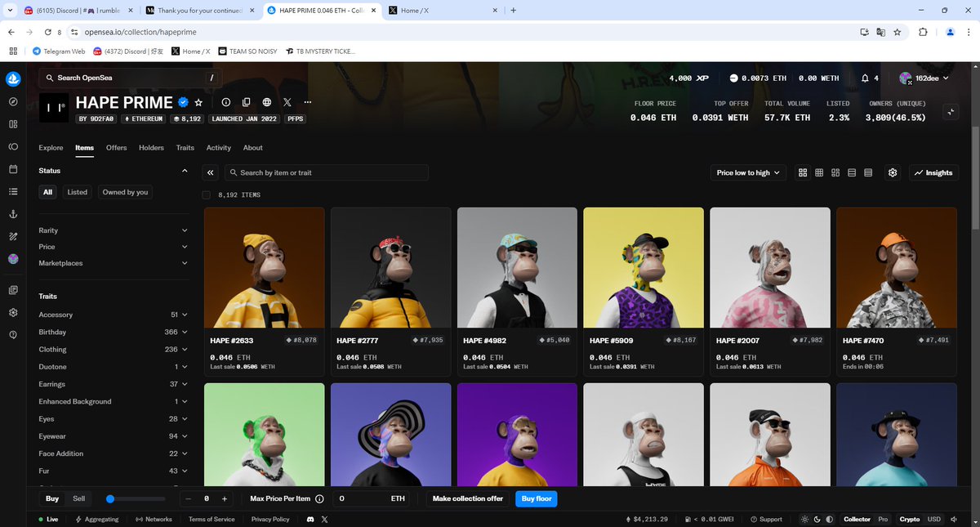This screenshot has height=527, width=980.
Task: Switch footer mode to Pro
Action: 883,519
